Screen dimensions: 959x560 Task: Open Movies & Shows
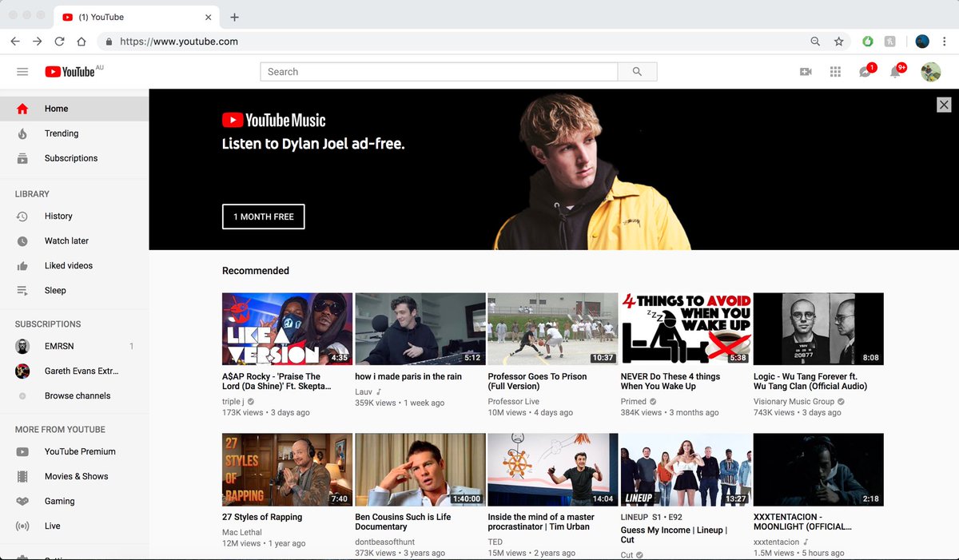(74, 476)
